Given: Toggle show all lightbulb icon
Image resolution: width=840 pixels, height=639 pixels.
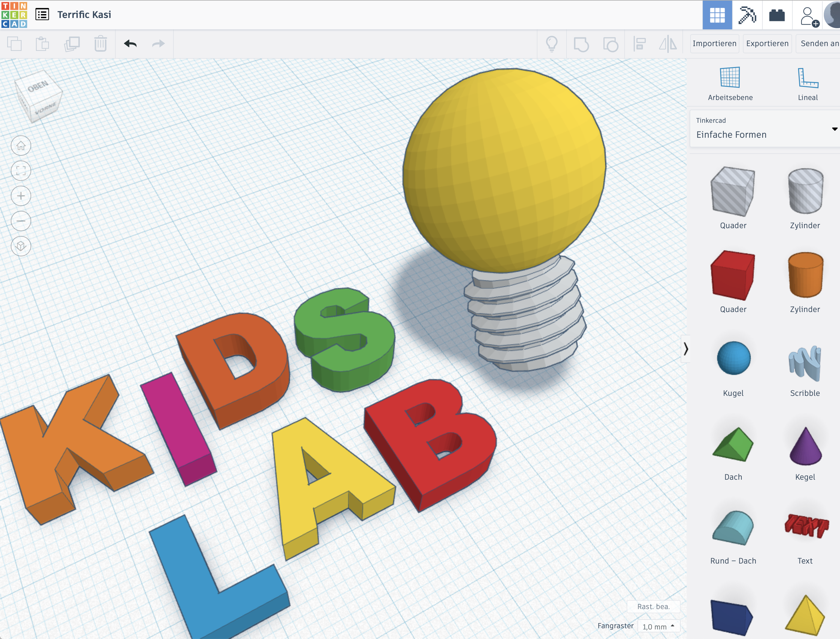Looking at the screenshot, I should [552, 44].
